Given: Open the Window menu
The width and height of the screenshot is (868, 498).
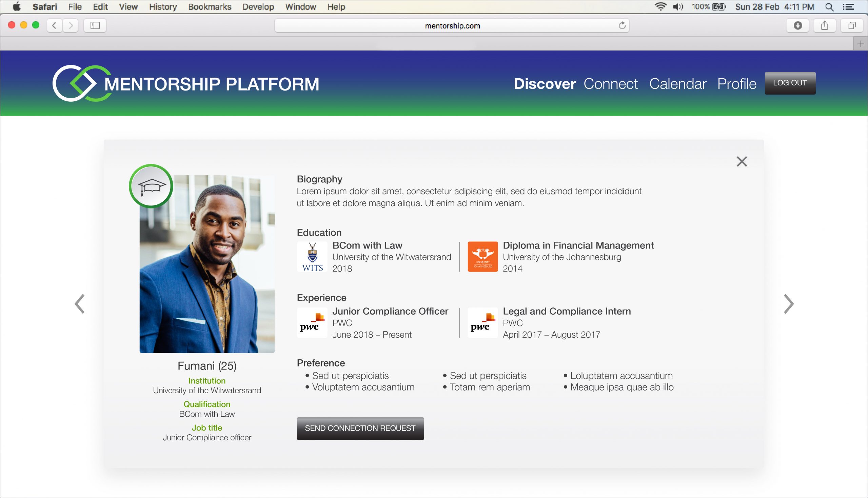Looking at the screenshot, I should 301,6.
